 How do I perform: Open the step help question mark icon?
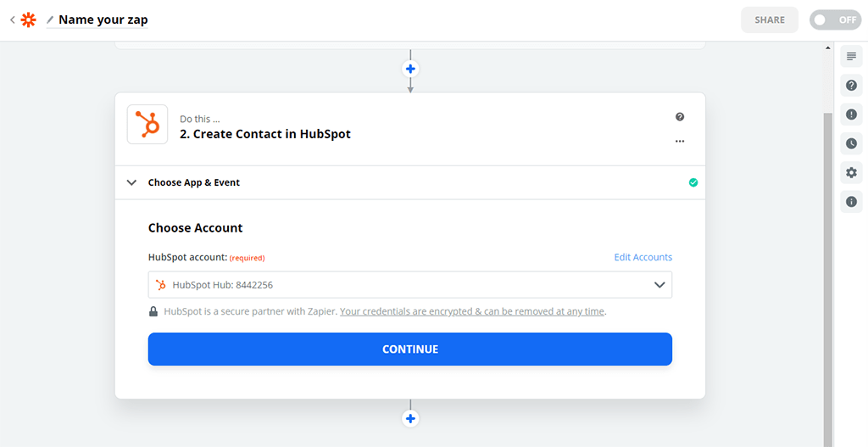(x=680, y=117)
